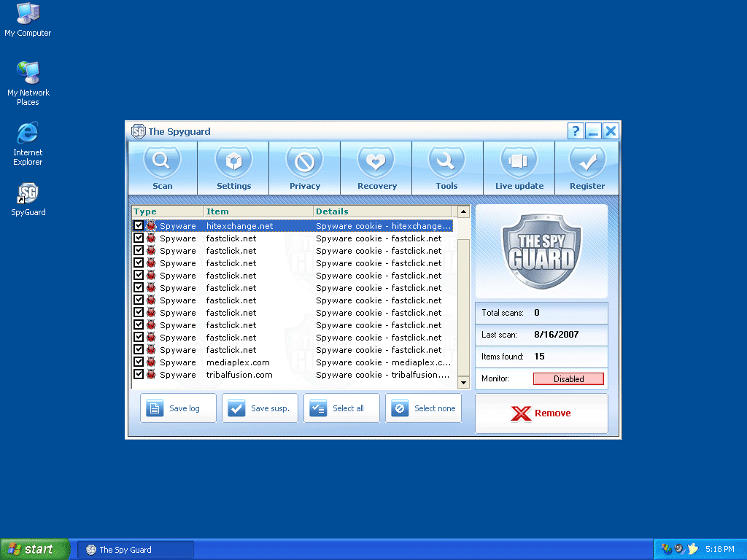This screenshot has width=747, height=560.
Task: Toggle the mediaplex.com item checkbox
Action: coord(139,362)
